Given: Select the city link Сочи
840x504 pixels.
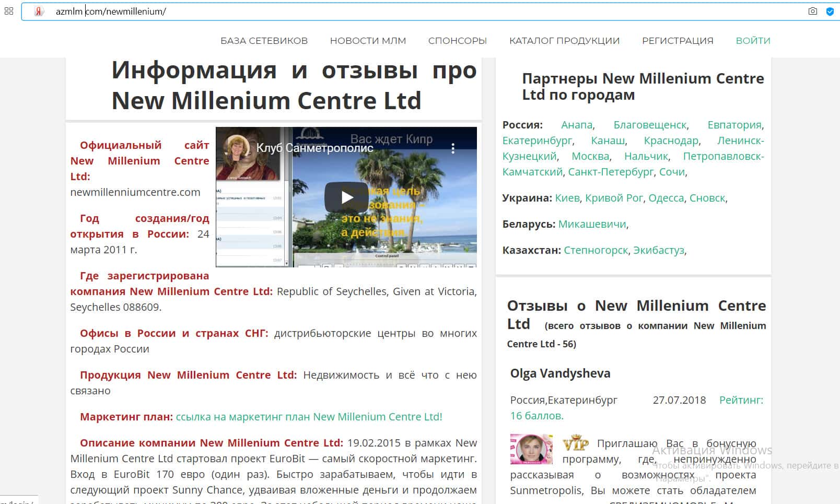Looking at the screenshot, I should (672, 172).
